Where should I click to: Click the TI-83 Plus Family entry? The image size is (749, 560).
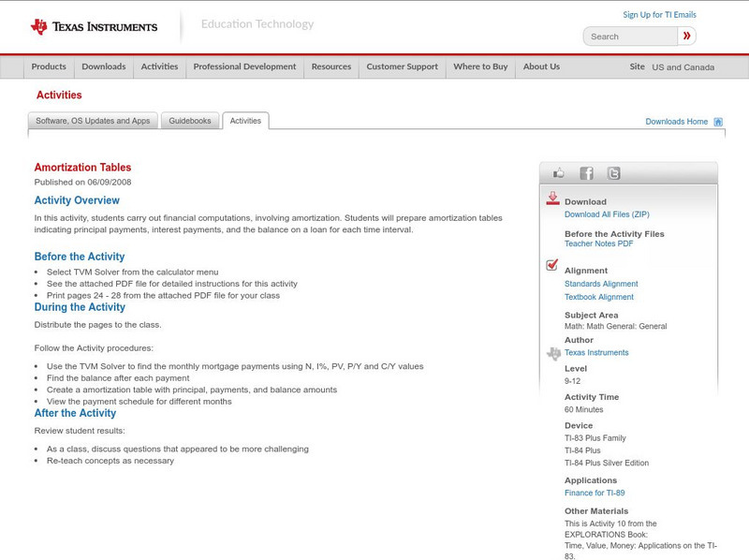595,438
